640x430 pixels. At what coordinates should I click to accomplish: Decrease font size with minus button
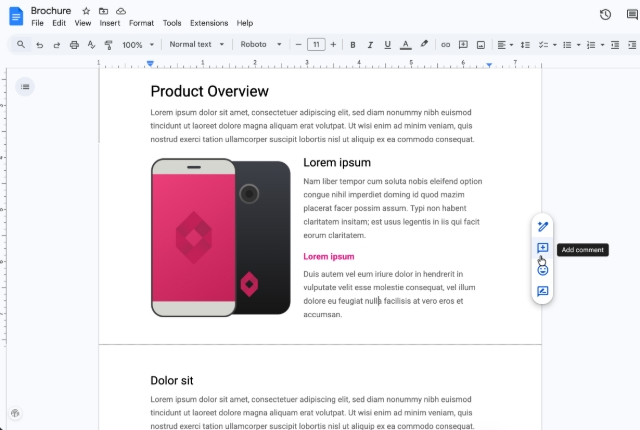(x=298, y=44)
